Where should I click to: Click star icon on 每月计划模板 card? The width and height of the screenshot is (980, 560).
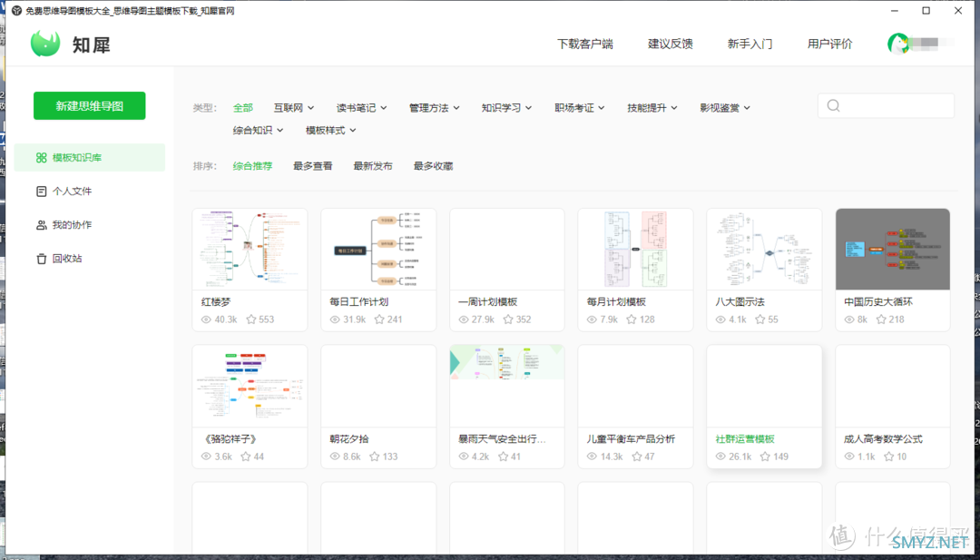[x=632, y=319]
